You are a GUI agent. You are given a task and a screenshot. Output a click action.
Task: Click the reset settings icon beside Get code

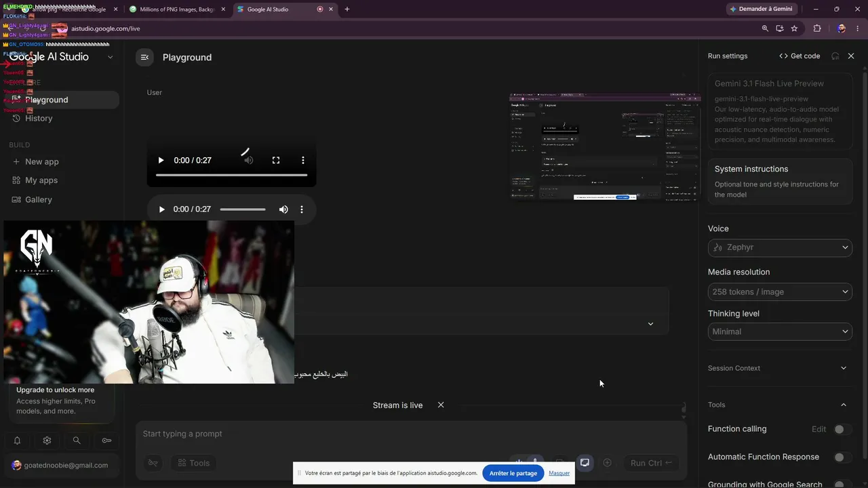(835, 56)
